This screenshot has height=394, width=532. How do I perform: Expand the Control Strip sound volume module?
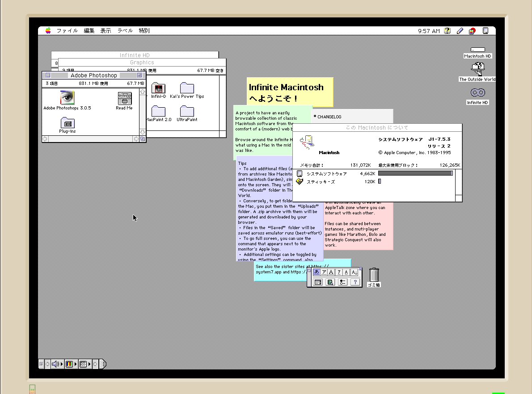[57, 364]
